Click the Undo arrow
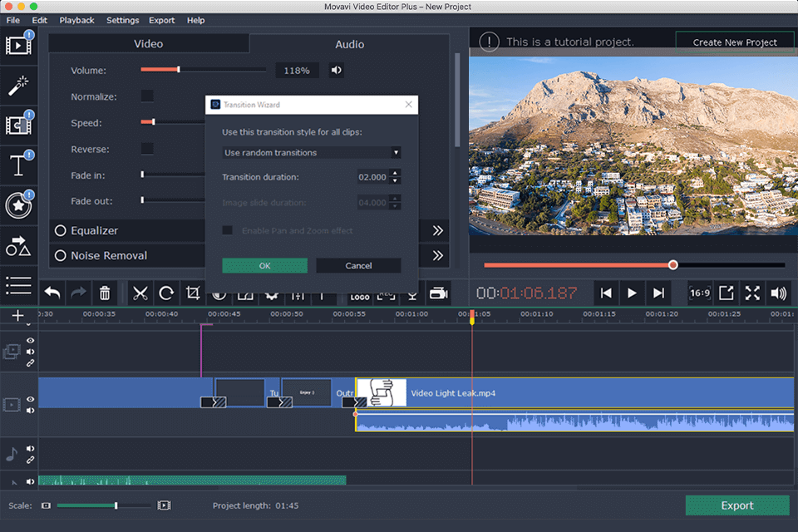The width and height of the screenshot is (798, 532). [x=52, y=293]
